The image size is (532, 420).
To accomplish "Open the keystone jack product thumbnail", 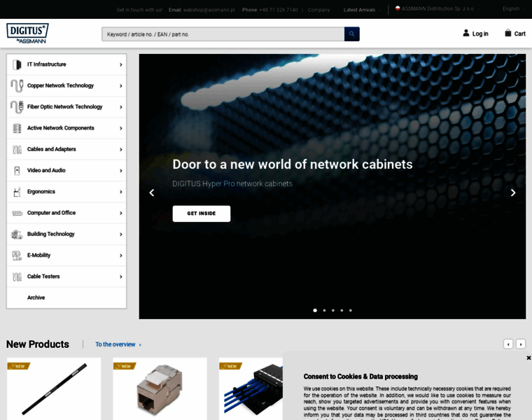I will point(160,388).
